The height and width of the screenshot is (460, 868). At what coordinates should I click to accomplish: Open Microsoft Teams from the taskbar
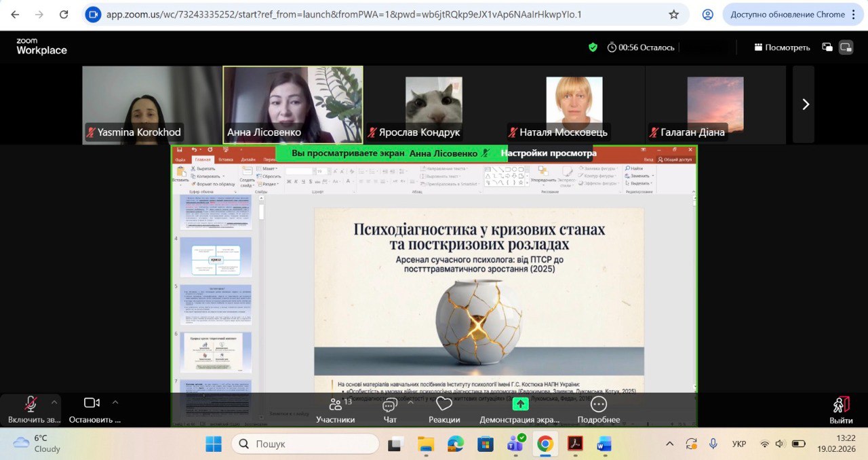pyautogui.click(x=515, y=444)
